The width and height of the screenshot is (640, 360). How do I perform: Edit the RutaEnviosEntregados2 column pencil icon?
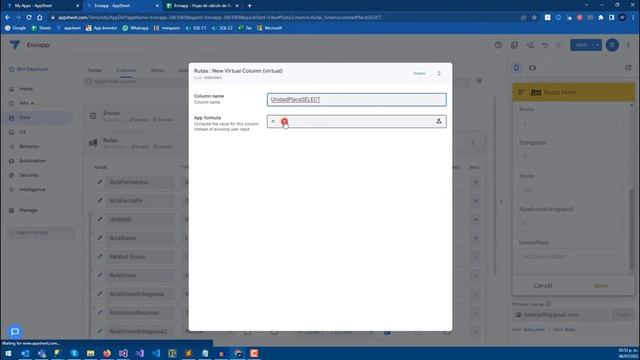pyautogui.click(x=100, y=331)
